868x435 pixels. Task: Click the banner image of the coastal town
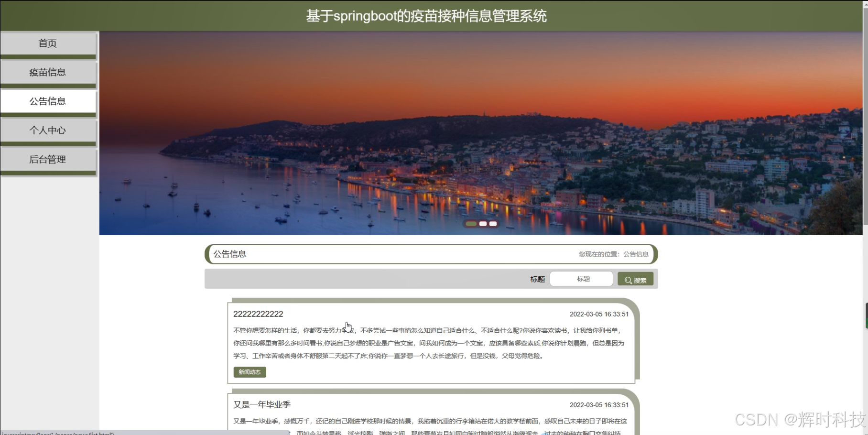click(x=481, y=133)
